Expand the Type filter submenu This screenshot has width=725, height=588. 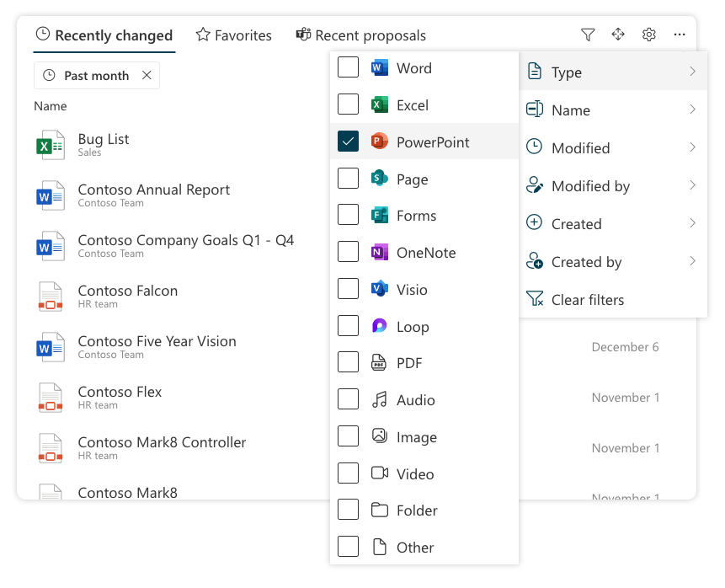[x=612, y=72]
